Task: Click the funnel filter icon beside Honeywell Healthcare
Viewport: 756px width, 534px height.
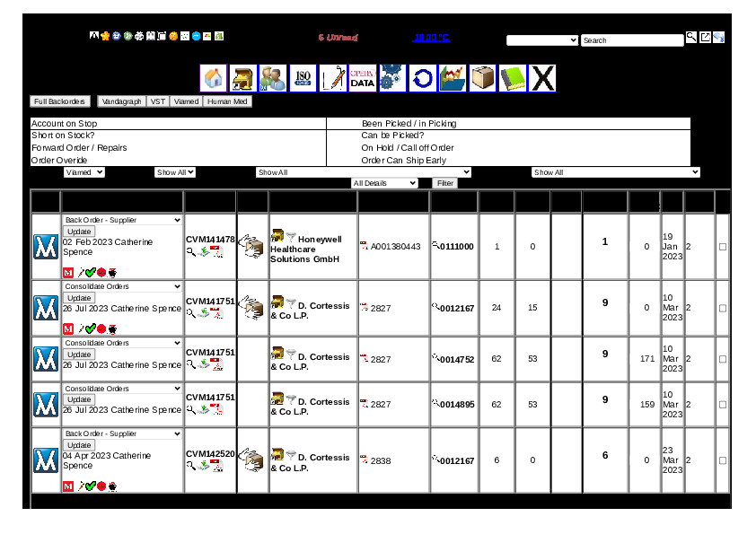Action: pyautogui.click(x=291, y=235)
